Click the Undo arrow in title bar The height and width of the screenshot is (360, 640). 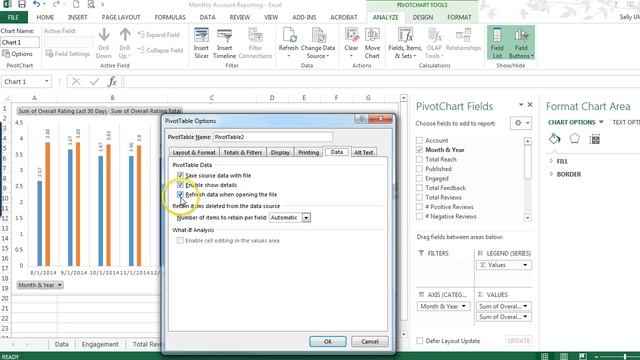pyautogui.click(x=37, y=4)
